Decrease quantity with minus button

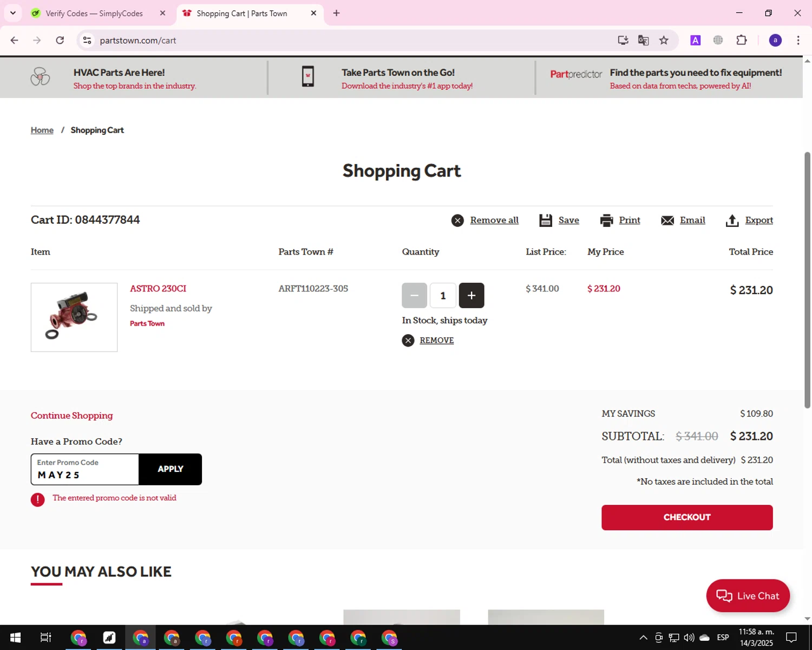pyautogui.click(x=415, y=295)
